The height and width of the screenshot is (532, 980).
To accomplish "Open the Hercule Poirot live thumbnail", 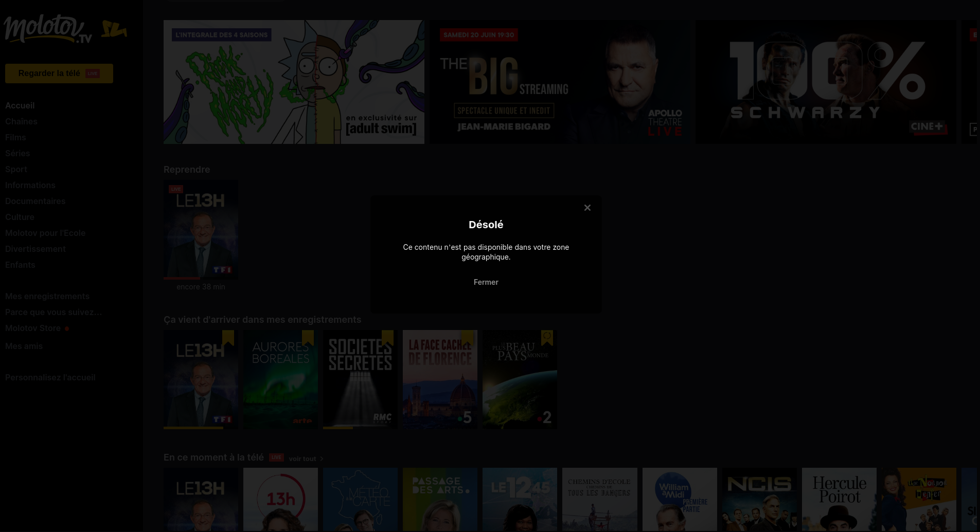I will point(839,499).
